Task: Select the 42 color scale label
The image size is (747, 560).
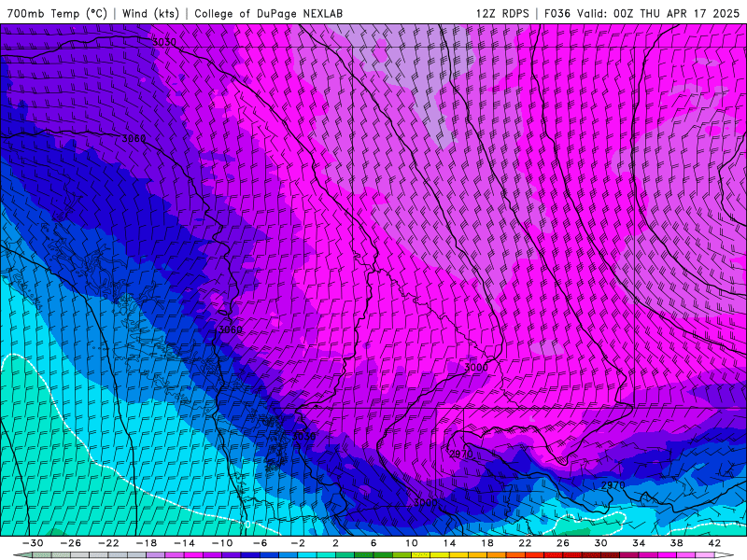Action: [x=714, y=543]
